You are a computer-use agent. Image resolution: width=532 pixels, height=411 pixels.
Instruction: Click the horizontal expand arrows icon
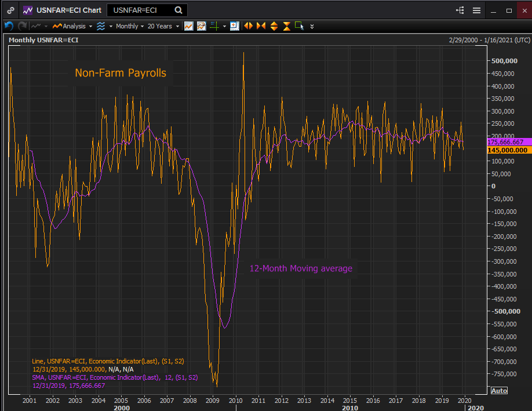pos(248,26)
